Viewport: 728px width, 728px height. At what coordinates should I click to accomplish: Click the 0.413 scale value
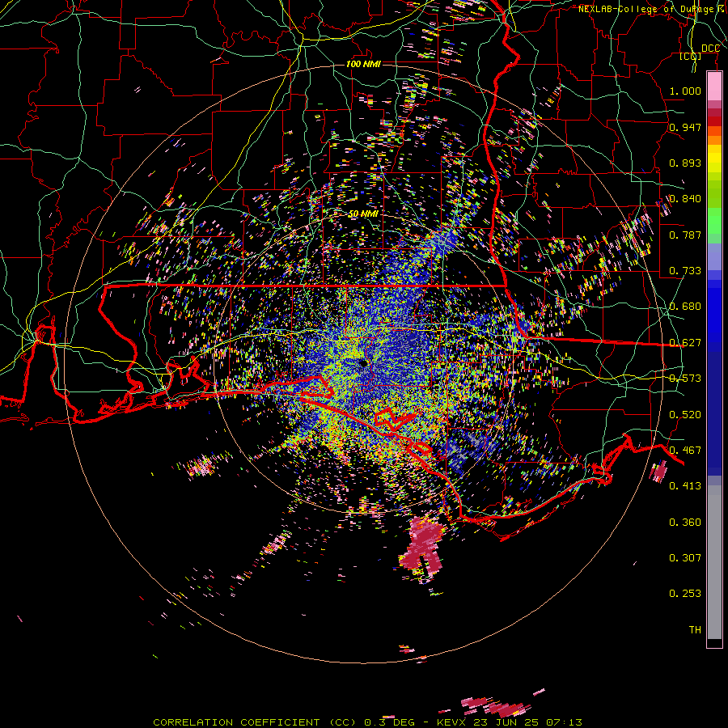tap(685, 486)
